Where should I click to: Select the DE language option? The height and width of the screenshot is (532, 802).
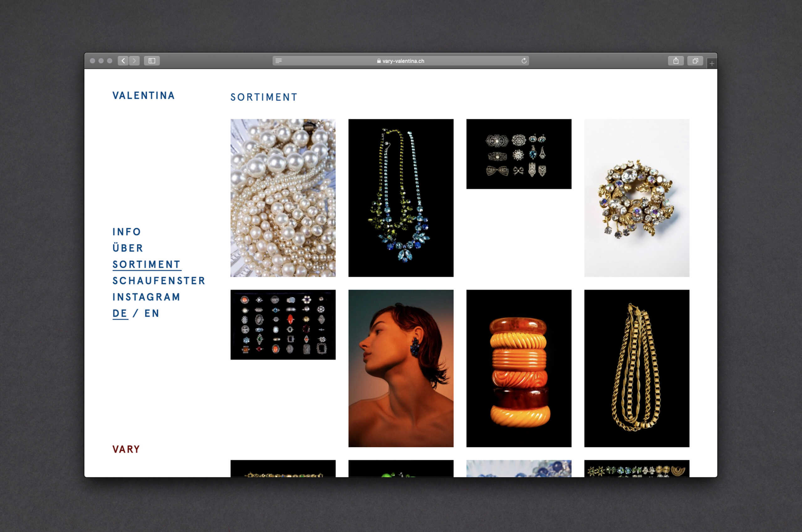[120, 313]
